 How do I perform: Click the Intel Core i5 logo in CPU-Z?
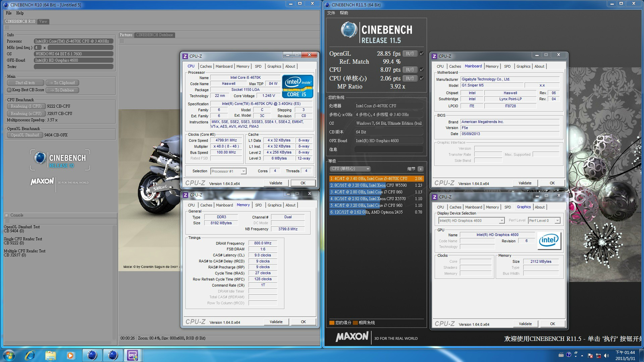click(x=298, y=86)
